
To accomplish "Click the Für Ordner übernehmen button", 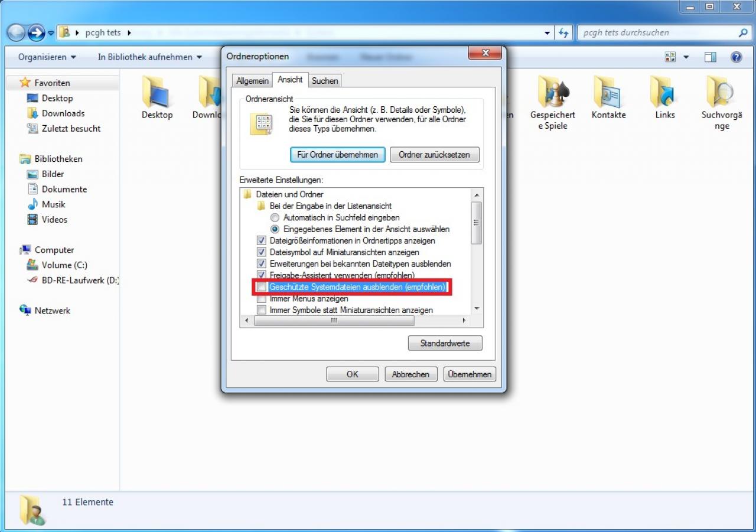I will pyautogui.click(x=338, y=155).
